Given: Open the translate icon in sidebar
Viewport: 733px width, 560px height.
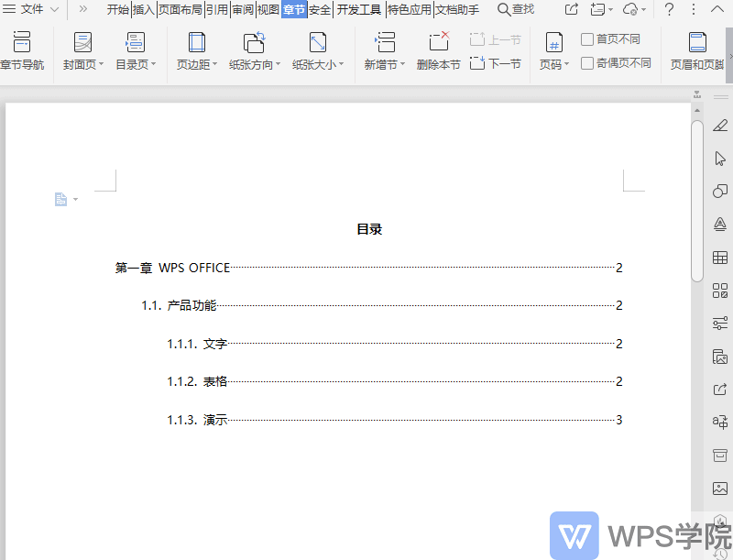Looking at the screenshot, I should click(720, 423).
